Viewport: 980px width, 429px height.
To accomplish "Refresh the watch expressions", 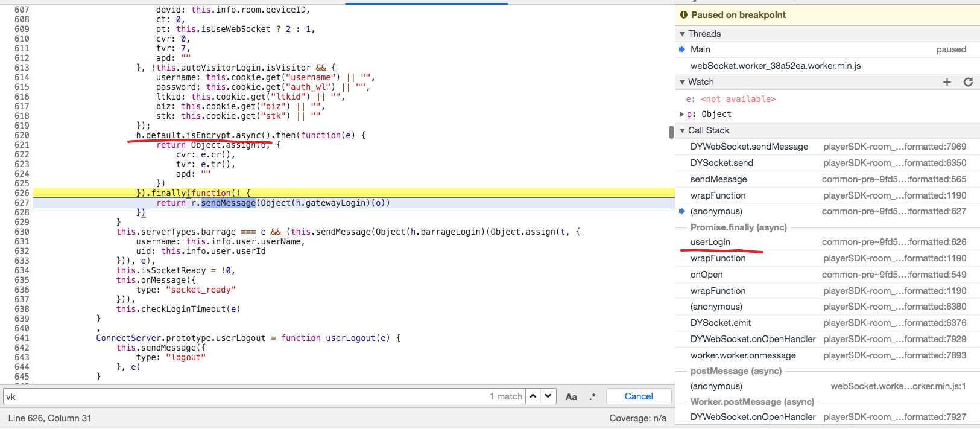I will [x=968, y=82].
